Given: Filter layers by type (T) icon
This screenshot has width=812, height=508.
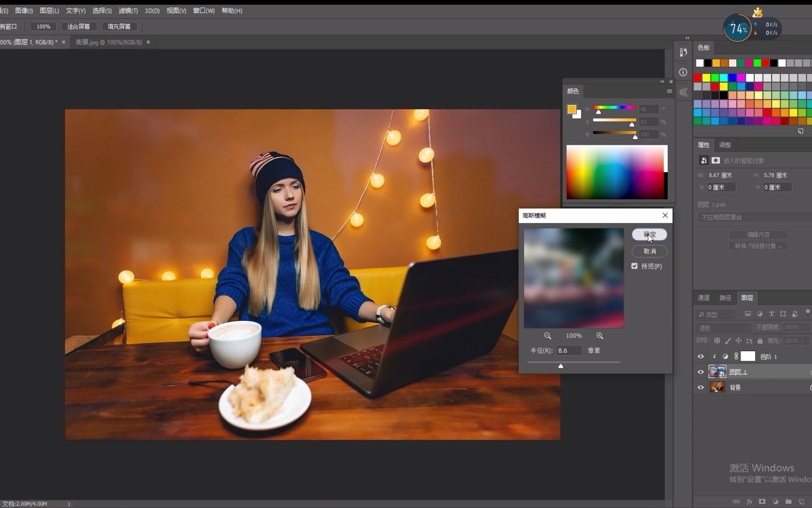Looking at the screenshot, I should pos(771,314).
